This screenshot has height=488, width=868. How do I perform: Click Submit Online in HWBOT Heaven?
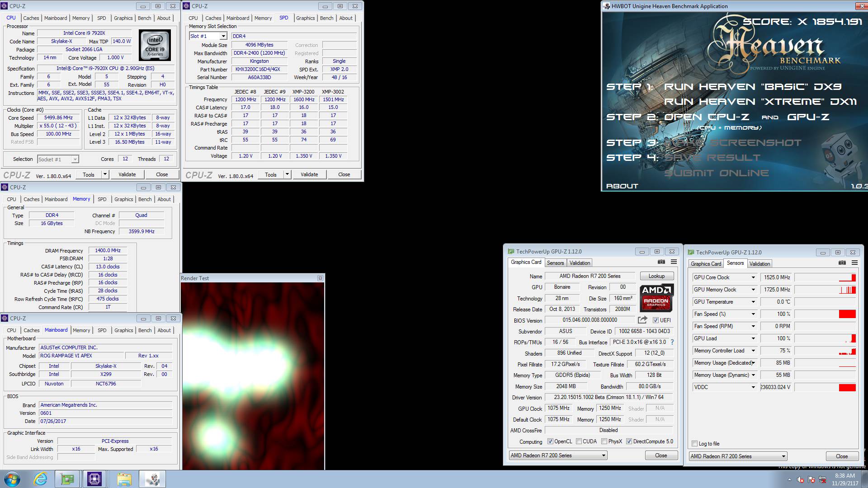pos(716,173)
